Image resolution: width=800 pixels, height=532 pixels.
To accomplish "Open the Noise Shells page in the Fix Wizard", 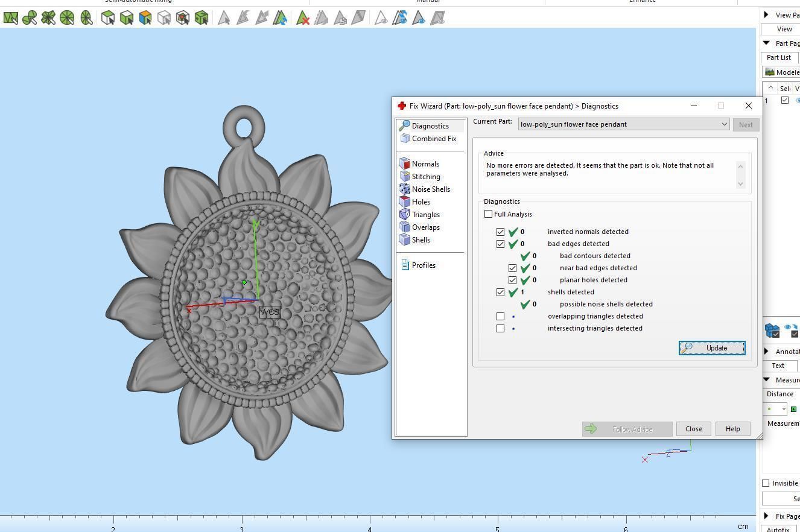I will pyautogui.click(x=425, y=189).
